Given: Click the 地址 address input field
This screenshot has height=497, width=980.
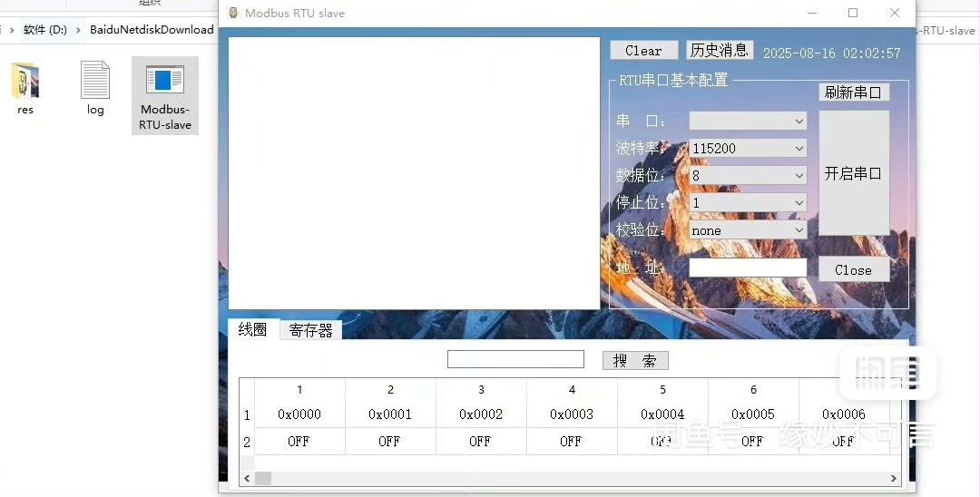Looking at the screenshot, I should point(748,268).
